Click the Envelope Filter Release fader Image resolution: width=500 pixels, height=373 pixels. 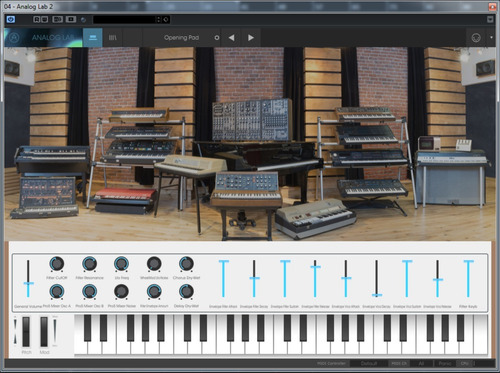315,279
